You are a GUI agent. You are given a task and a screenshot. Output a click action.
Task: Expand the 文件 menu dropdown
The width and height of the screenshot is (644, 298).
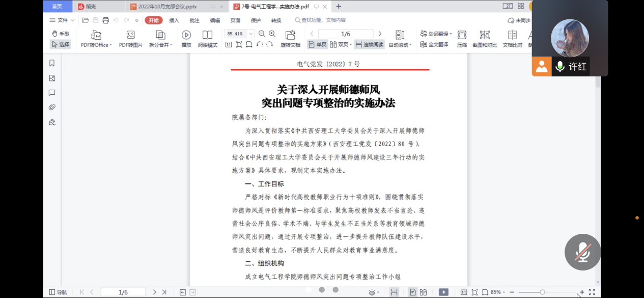click(x=62, y=20)
